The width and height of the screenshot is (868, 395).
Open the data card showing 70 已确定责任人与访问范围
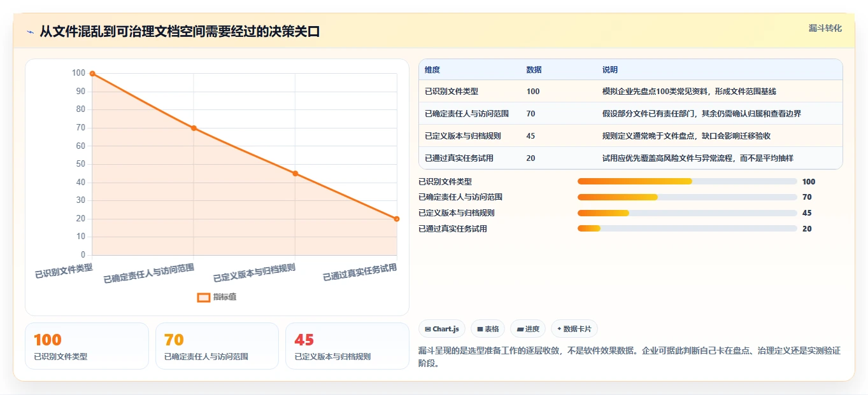(x=217, y=346)
